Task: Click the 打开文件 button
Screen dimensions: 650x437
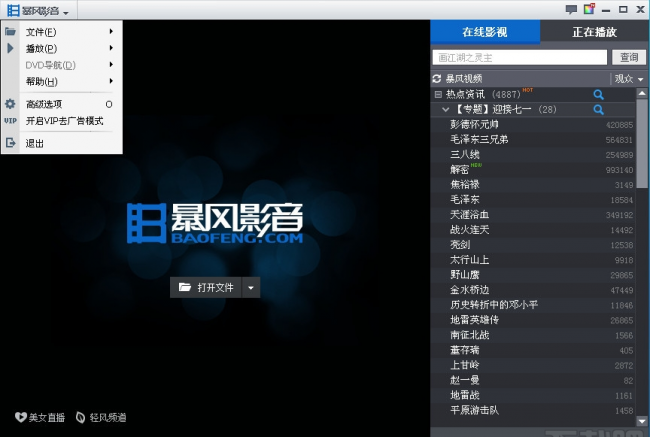Action: (206, 287)
